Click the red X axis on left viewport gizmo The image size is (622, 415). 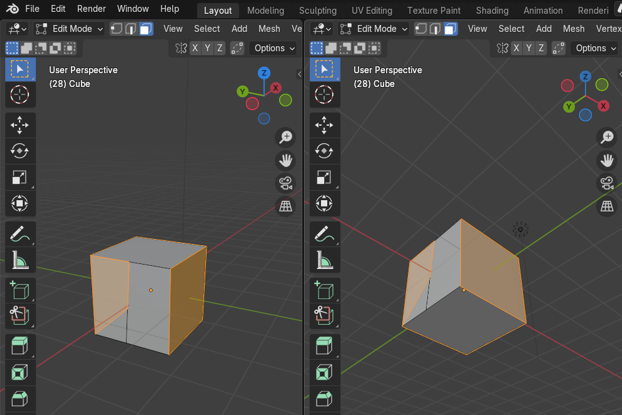click(x=276, y=88)
